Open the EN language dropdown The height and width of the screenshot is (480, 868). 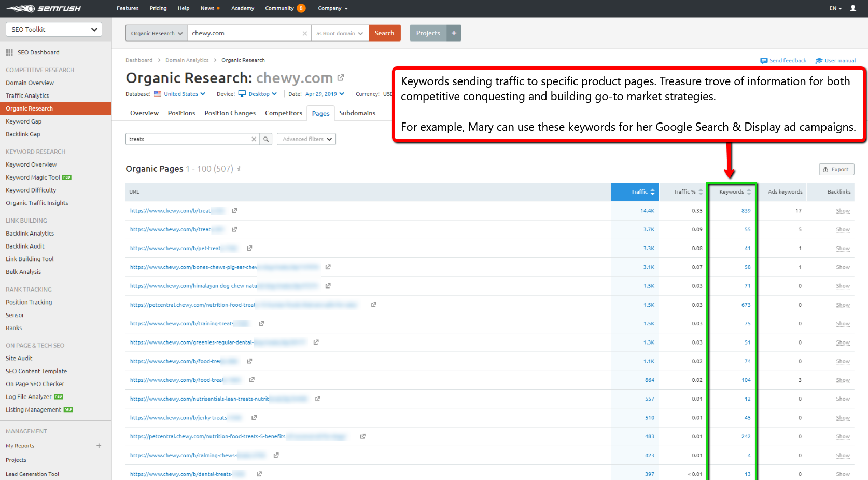[835, 8]
